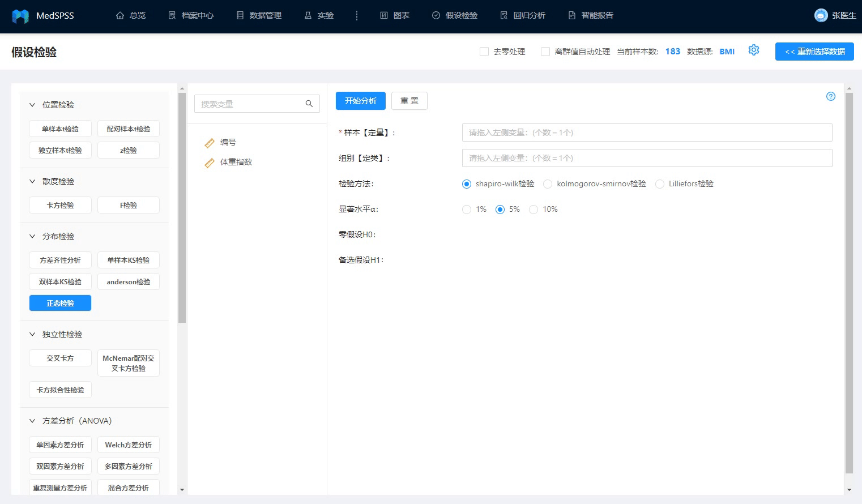Select the 双因素方差分析 test
This screenshot has width=862, height=504.
pyautogui.click(x=60, y=466)
